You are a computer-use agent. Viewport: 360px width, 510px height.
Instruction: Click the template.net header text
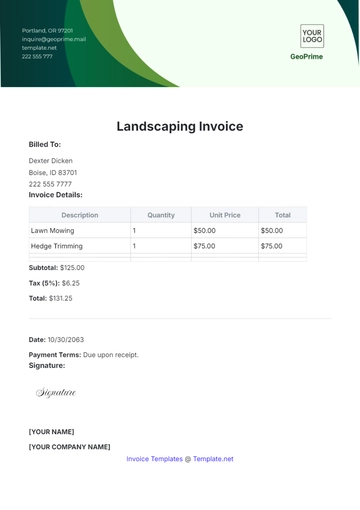pyautogui.click(x=39, y=48)
